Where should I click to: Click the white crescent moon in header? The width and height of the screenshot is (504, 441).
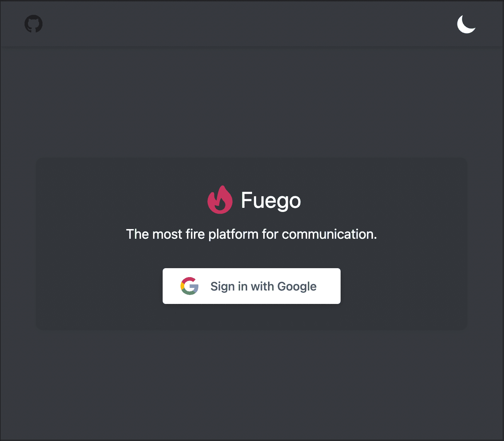(x=466, y=24)
